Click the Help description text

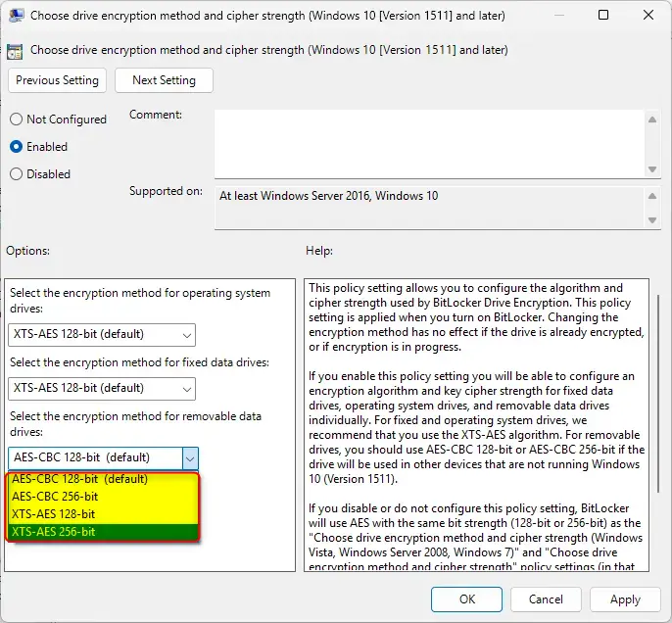476,424
